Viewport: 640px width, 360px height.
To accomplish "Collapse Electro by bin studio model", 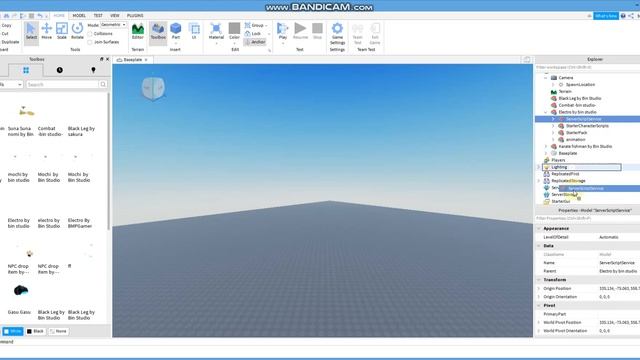I will (546, 112).
